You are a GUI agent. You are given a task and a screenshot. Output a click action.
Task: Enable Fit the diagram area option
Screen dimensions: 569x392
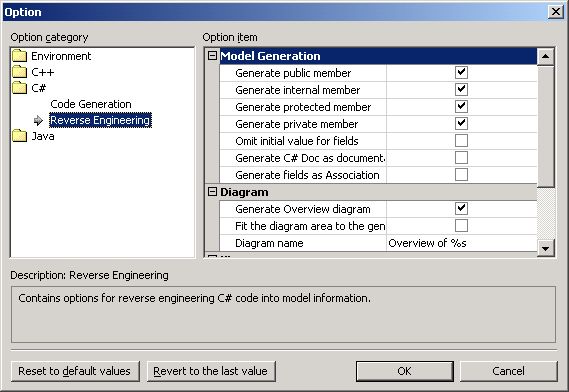coord(461,226)
